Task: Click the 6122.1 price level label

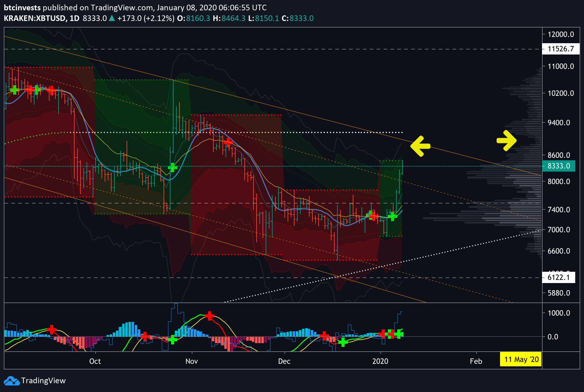Action: click(559, 277)
